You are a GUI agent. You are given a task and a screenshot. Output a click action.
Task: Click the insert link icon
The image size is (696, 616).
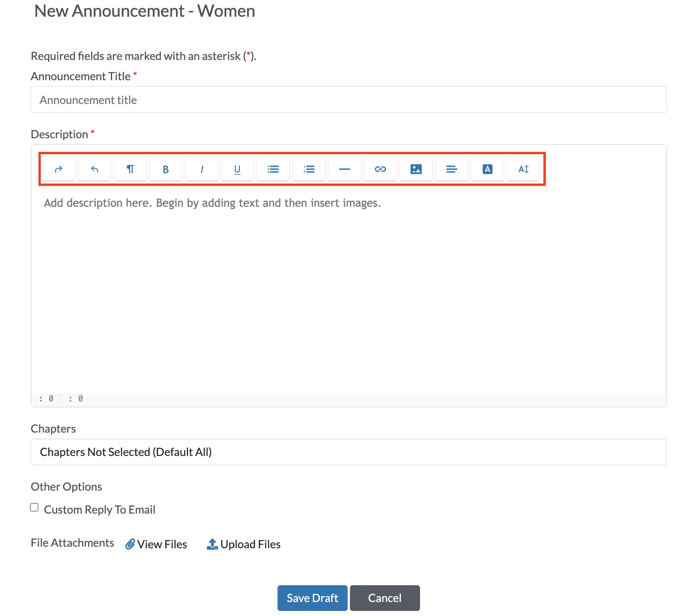380,169
